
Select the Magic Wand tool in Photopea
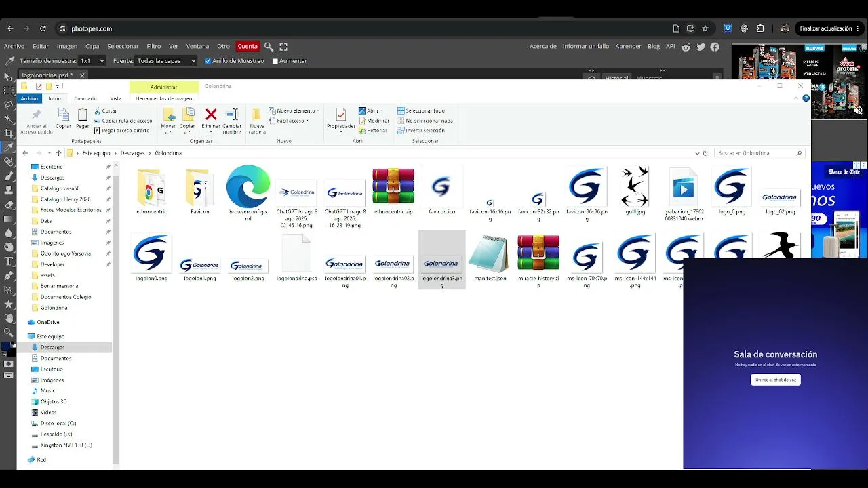tap(8, 119)
